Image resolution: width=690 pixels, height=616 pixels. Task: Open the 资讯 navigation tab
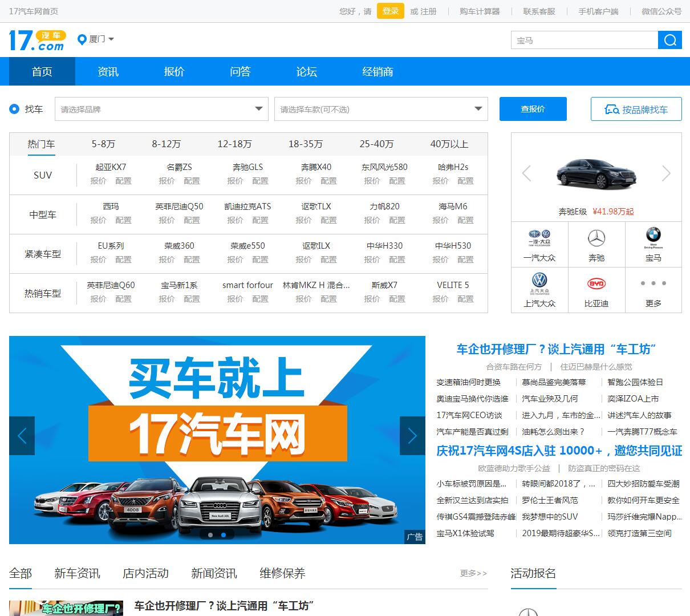click(x=108, y=71)
